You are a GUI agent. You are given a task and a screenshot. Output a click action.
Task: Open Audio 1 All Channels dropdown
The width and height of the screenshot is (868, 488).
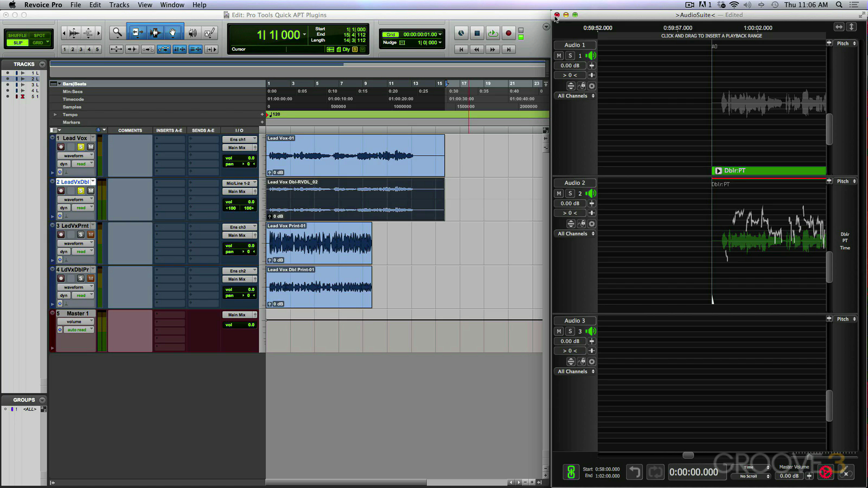tap(576, 96)
